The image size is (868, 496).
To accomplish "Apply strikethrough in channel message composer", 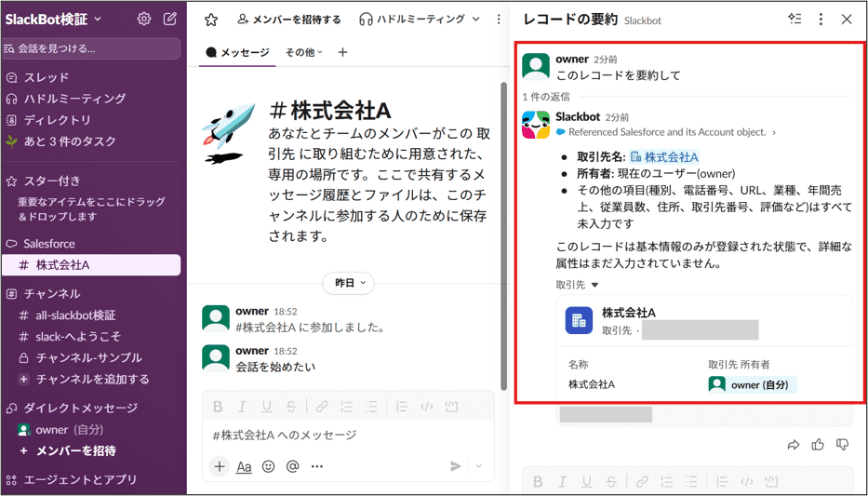I will pos(291,407).
